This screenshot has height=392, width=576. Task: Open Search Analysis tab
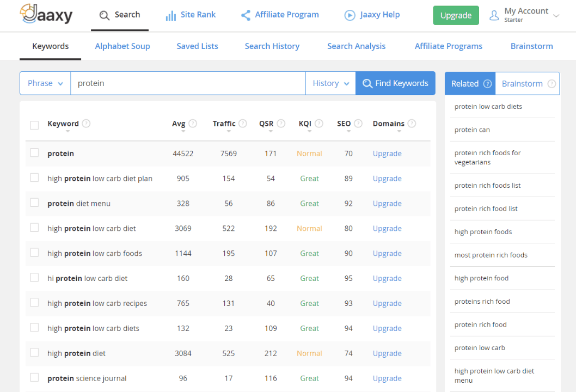point(357,46)
